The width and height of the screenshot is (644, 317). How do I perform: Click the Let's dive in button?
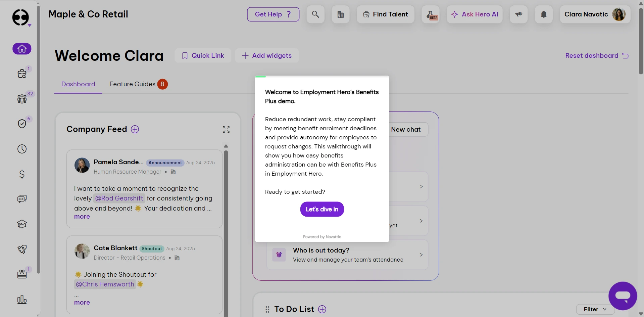(322, 209)
